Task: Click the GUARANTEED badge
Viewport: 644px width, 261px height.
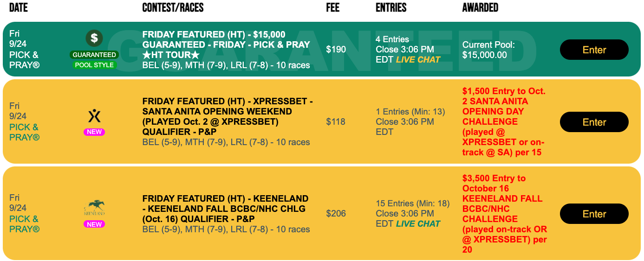Action: 94,55
